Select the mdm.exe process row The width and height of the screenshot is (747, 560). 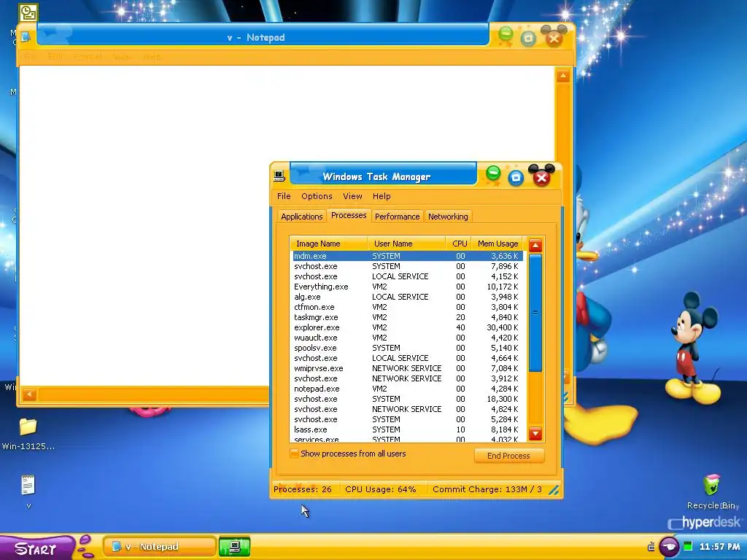tap(407, 256)
